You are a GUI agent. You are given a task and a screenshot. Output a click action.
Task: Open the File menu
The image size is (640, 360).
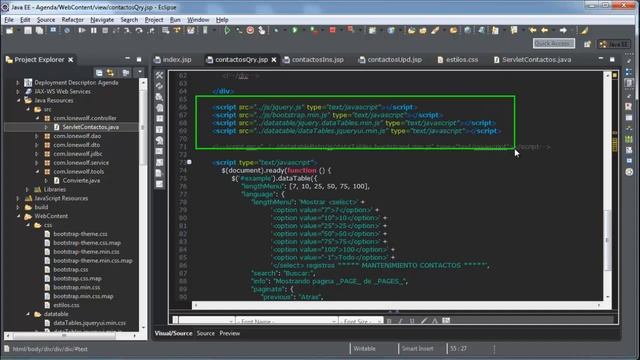click(9, 20)
